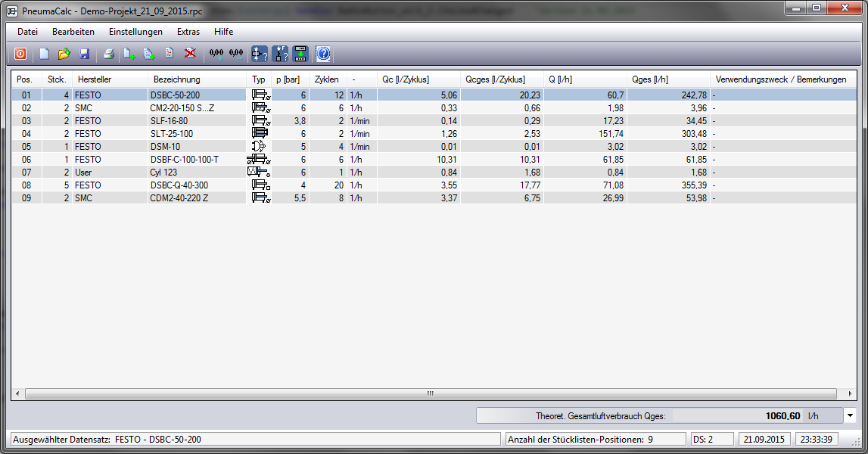Open the cylinder diameter calculator icon

pos(260,54)
